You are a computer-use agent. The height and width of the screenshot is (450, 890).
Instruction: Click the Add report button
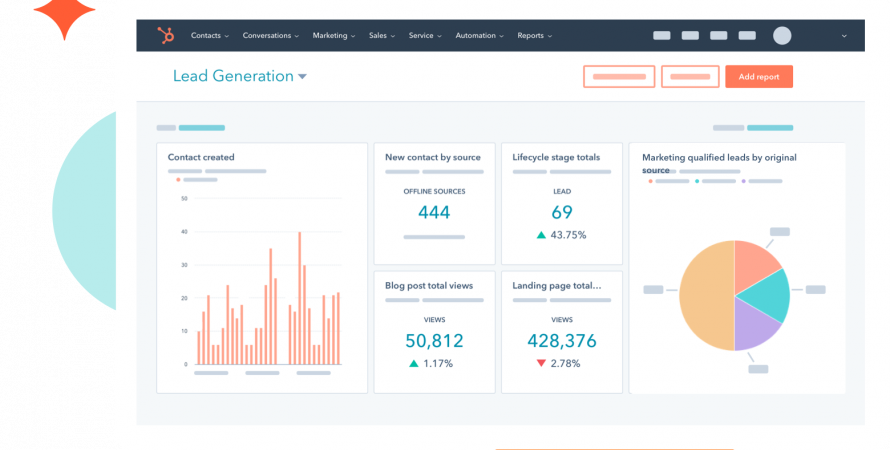(x=759, y=77)
